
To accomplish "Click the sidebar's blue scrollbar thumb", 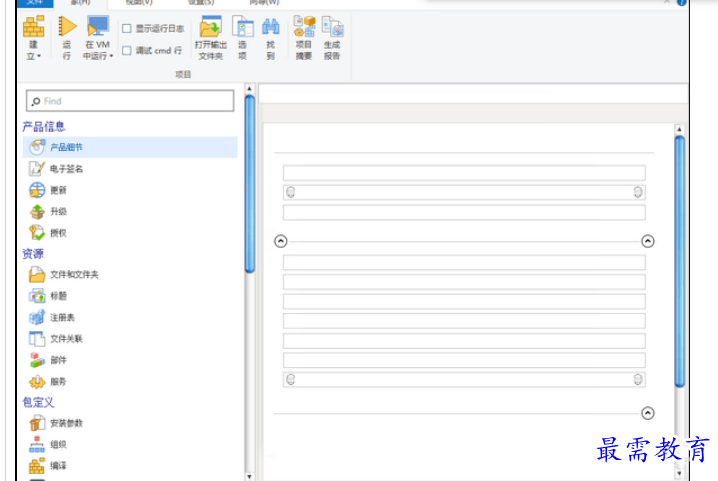I will (x=250, y=183).
